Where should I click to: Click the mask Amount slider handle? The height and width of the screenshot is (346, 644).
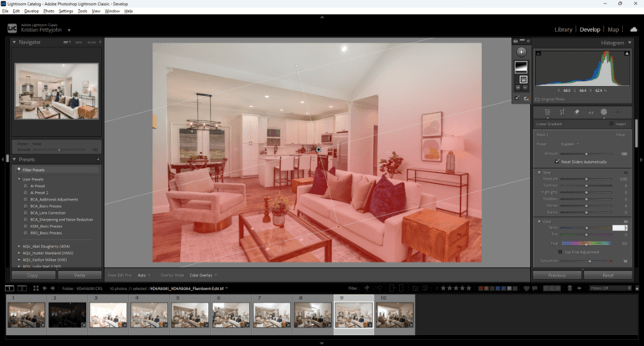click(x=586, y=154)
